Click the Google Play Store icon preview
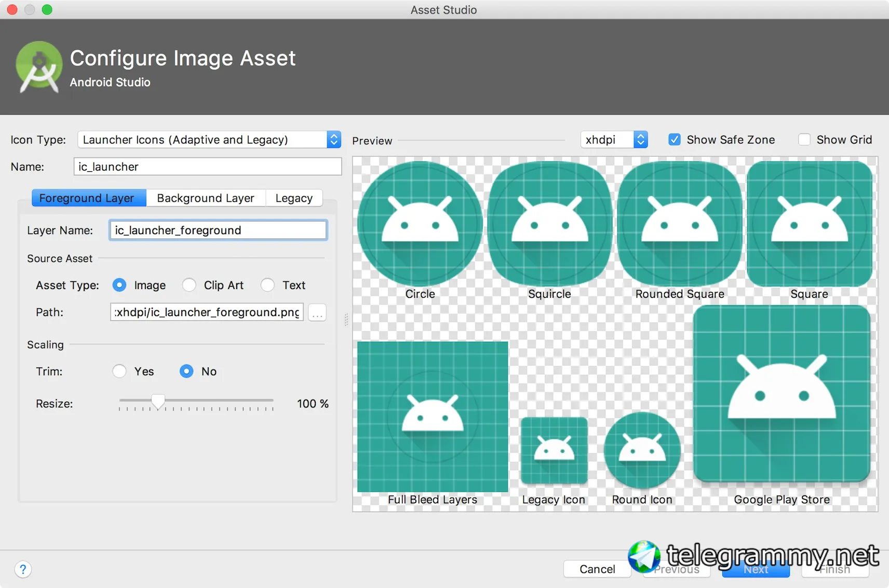The height and width of the screenshot is (588, 889). pyautogui.click(x=782, y=394)
